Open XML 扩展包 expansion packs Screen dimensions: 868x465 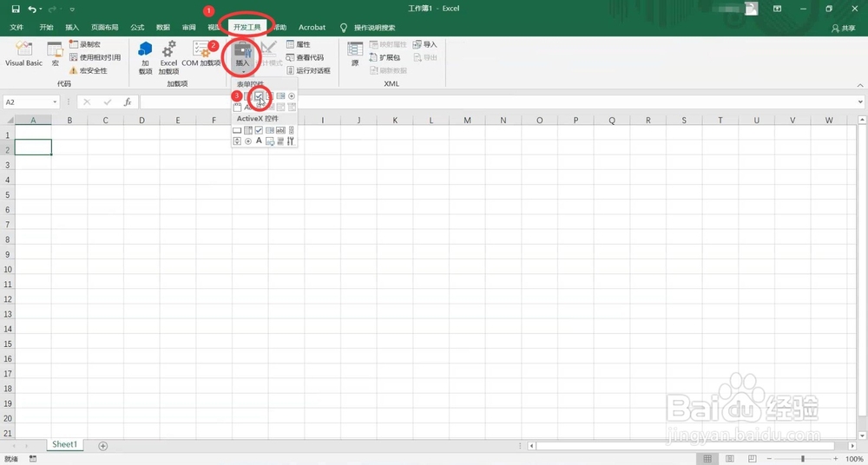pyautogui.click(x=385, y=57)
